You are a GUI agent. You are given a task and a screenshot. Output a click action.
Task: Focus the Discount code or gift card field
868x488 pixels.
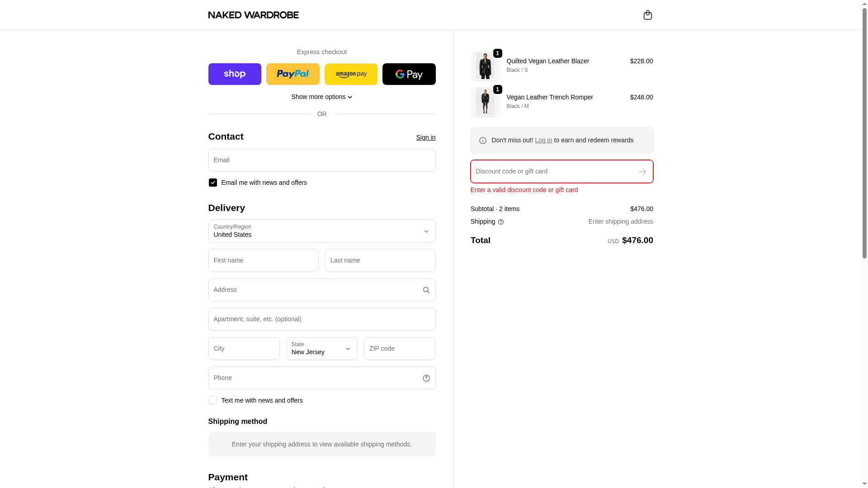coord(552,172)
